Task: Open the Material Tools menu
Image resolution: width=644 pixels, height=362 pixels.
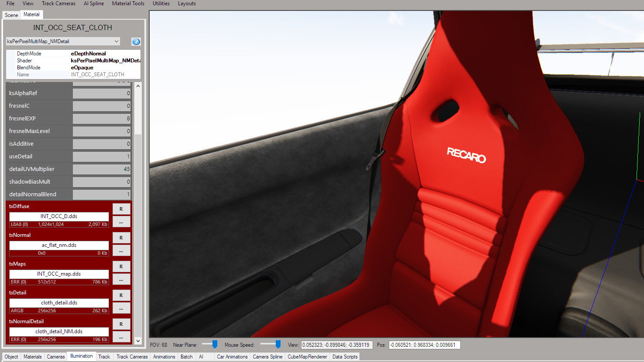Action: 128,3
